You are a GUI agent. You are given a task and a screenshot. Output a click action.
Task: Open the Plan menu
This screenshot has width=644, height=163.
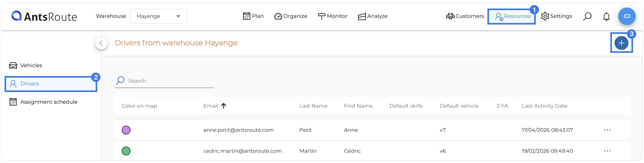pyautogui.click(x=253, y=16)
